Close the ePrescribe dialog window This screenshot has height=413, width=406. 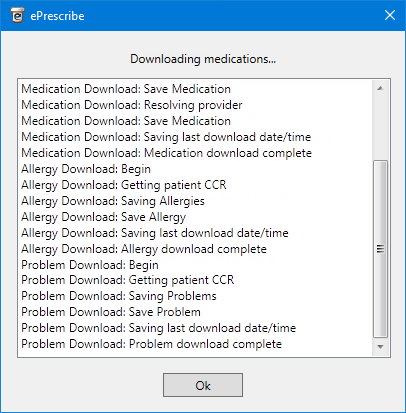coord(390,15)
